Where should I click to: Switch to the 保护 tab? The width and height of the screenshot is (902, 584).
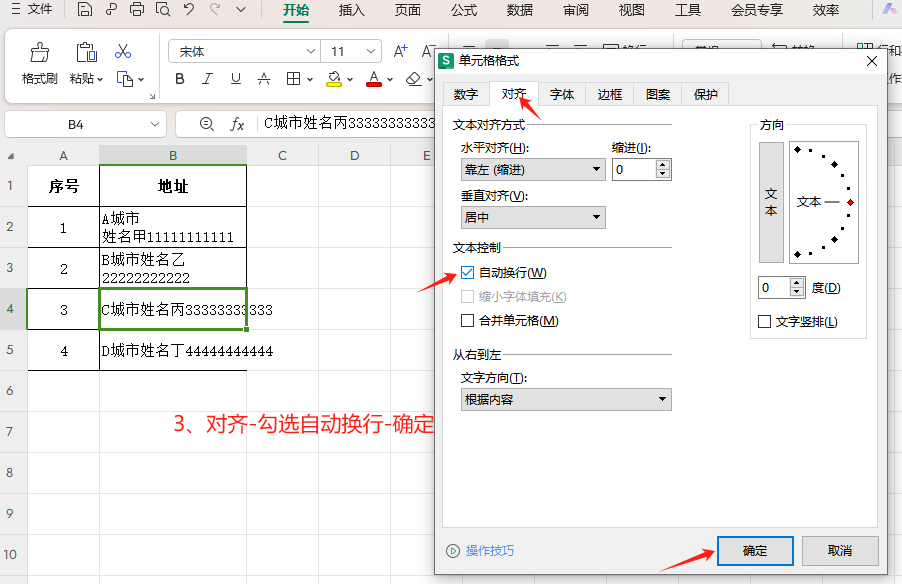coord(705,94)
